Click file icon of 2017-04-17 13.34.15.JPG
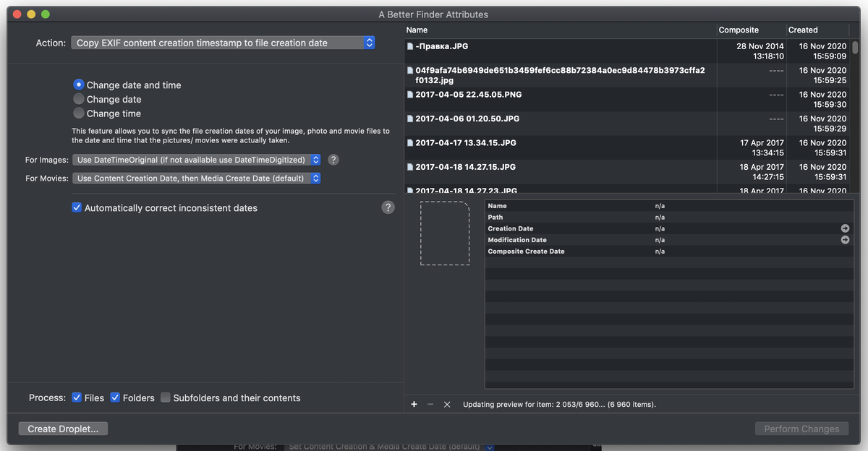Screen dimensions: 868x451 [x=410, y=143]
